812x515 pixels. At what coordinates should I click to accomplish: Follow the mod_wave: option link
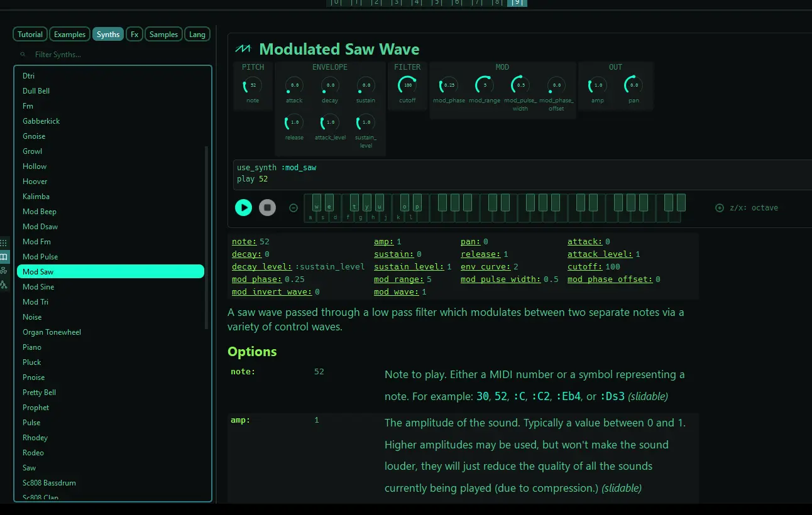point(397,292)
